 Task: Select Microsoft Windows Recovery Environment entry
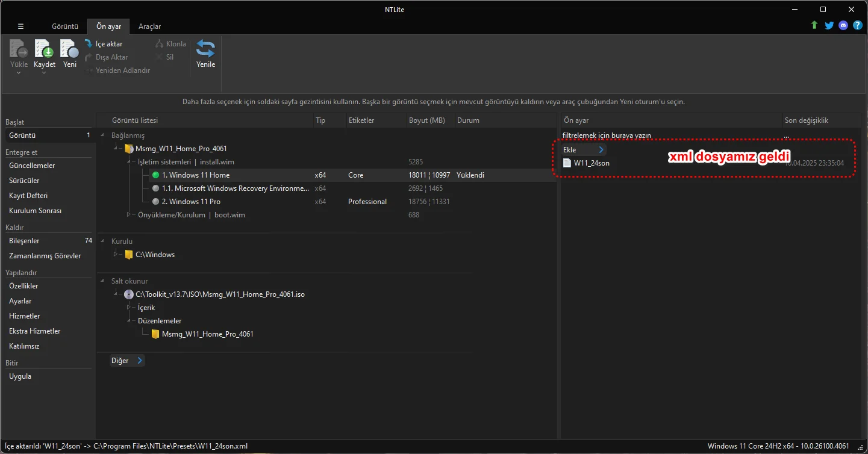click(x=235, y=188)
